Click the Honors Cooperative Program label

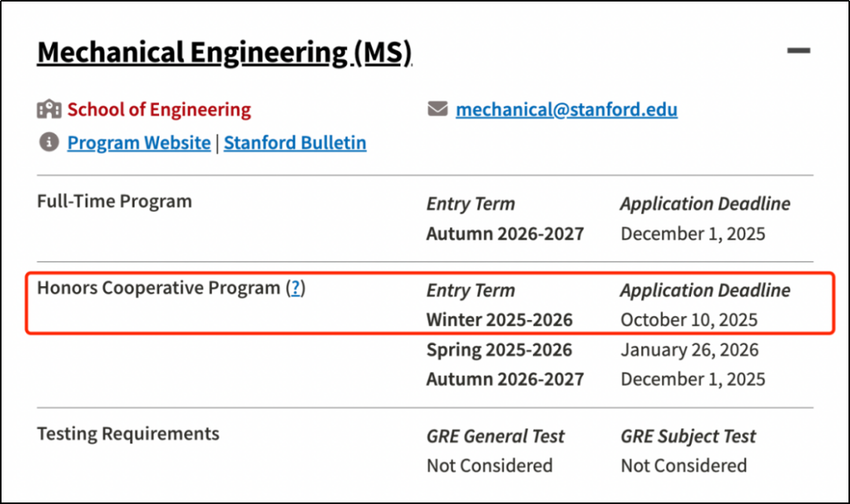click(x=159, y=289)
